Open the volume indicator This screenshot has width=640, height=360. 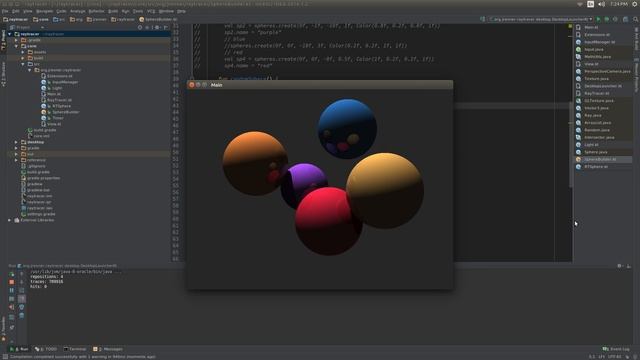[x=602, y=4]
